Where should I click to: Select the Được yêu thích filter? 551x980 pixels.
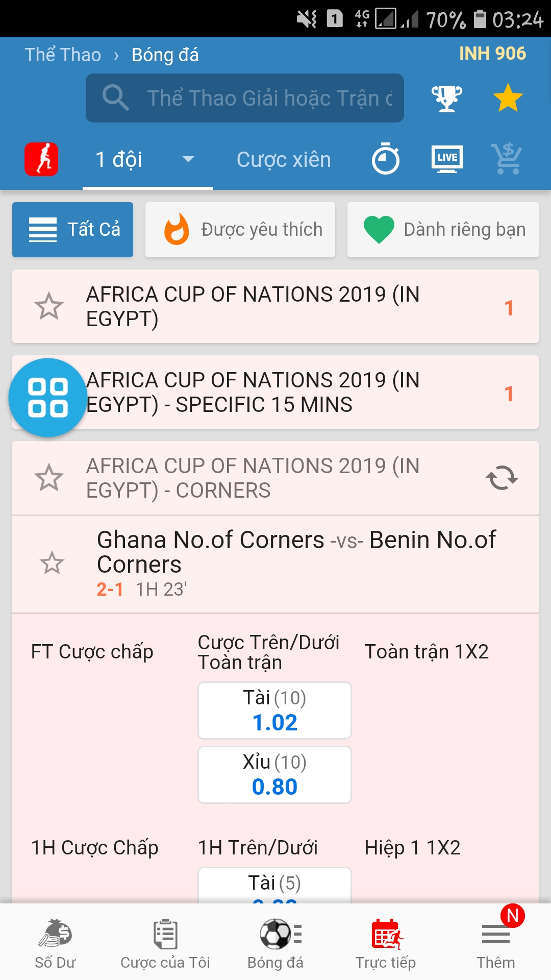click(240, 230)
